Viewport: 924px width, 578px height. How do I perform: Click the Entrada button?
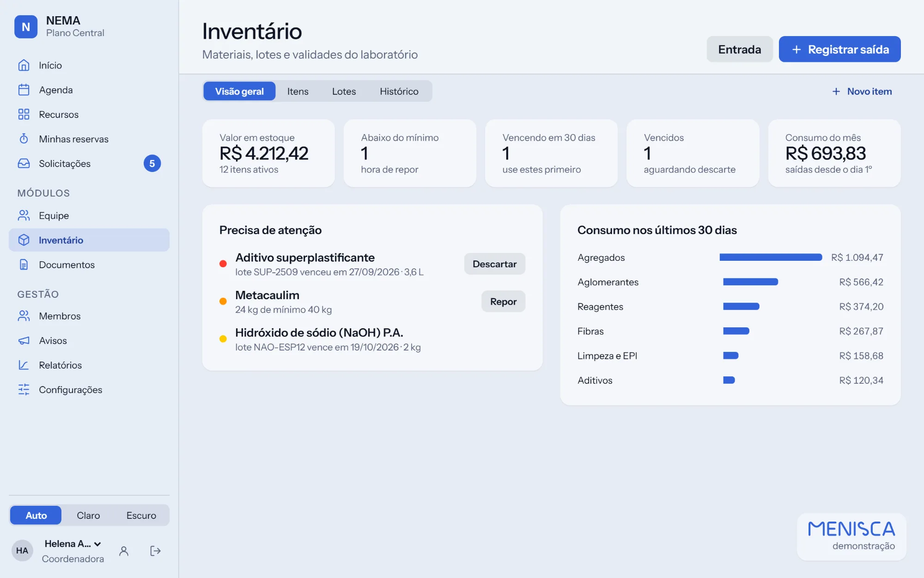pos(740,49)
